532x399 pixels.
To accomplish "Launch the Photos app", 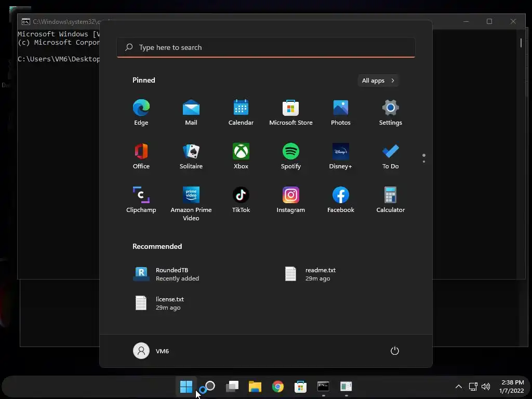I will pos(341,113).
